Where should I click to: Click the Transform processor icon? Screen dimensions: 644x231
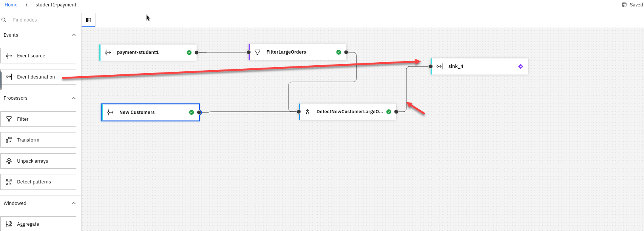point(9,140)
